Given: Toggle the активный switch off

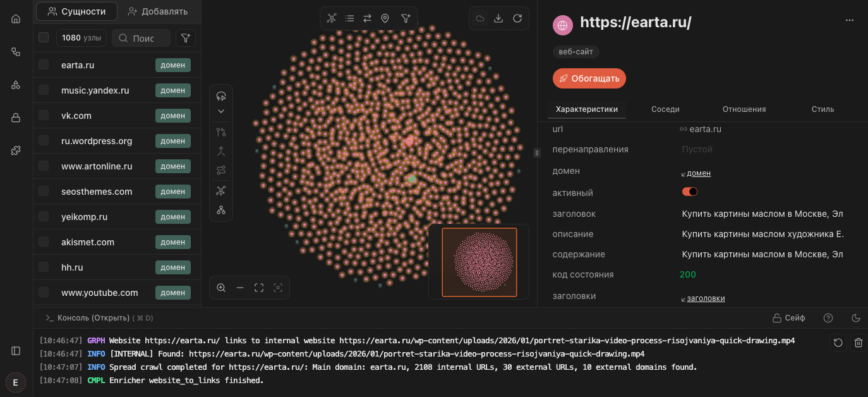Looking at the screenshot, I should point(690,192).
